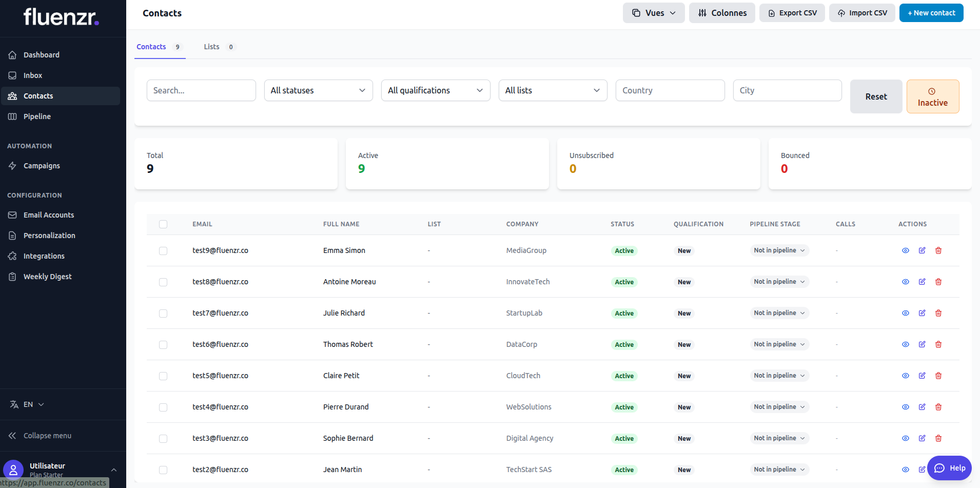The image size is (980, 488).
Task: Select the Contacts tab
Action: click(151, 46)
